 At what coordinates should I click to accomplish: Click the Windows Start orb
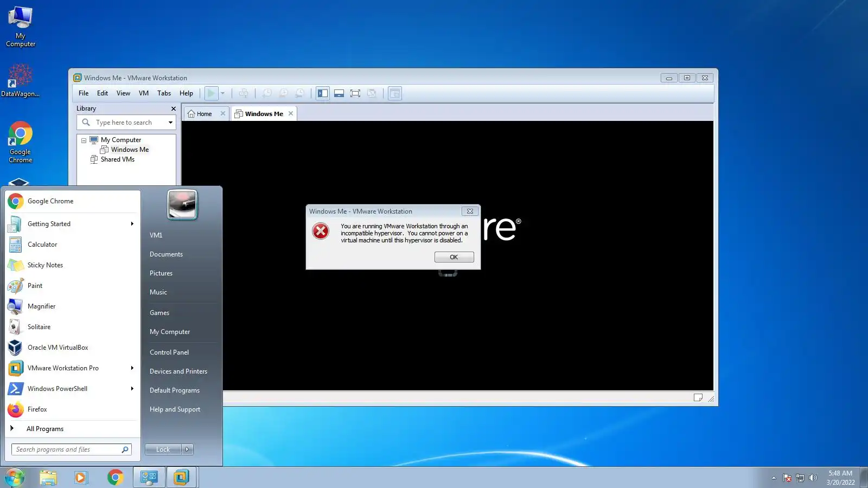(15, 478)
